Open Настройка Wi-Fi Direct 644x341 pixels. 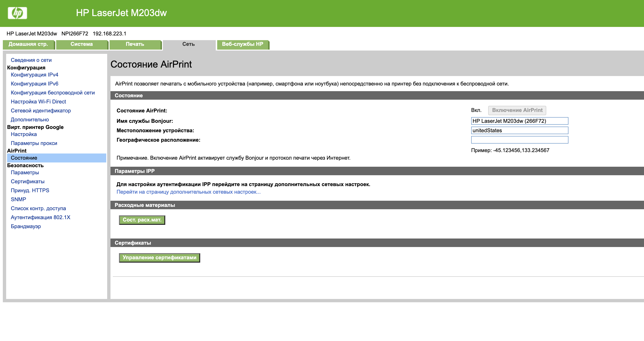[x=38, y=102]
